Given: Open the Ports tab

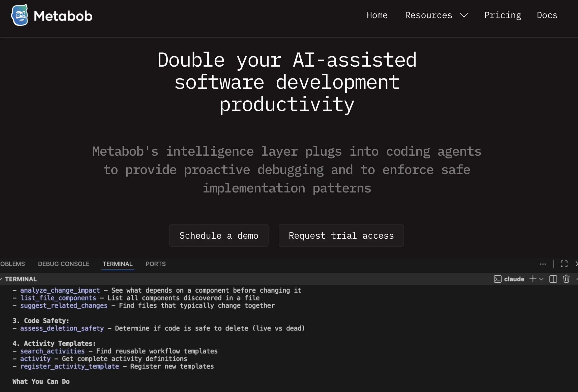Looking at the screenshot, I should 156,264.
